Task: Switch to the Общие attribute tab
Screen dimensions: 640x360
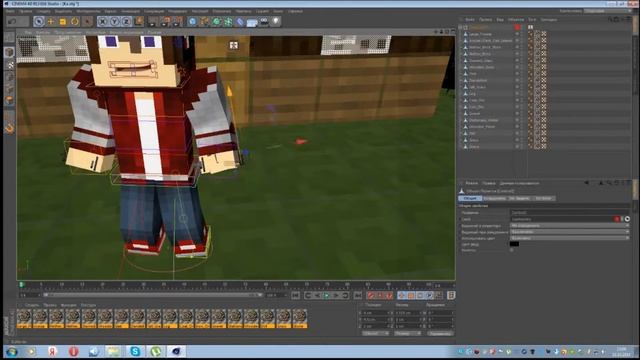Action: 470,198
